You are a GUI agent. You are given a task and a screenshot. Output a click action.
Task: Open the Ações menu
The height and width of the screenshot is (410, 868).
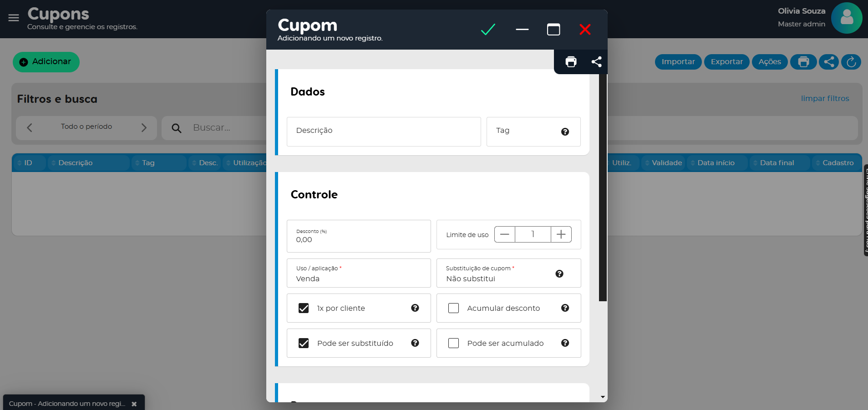pos(769,62)
